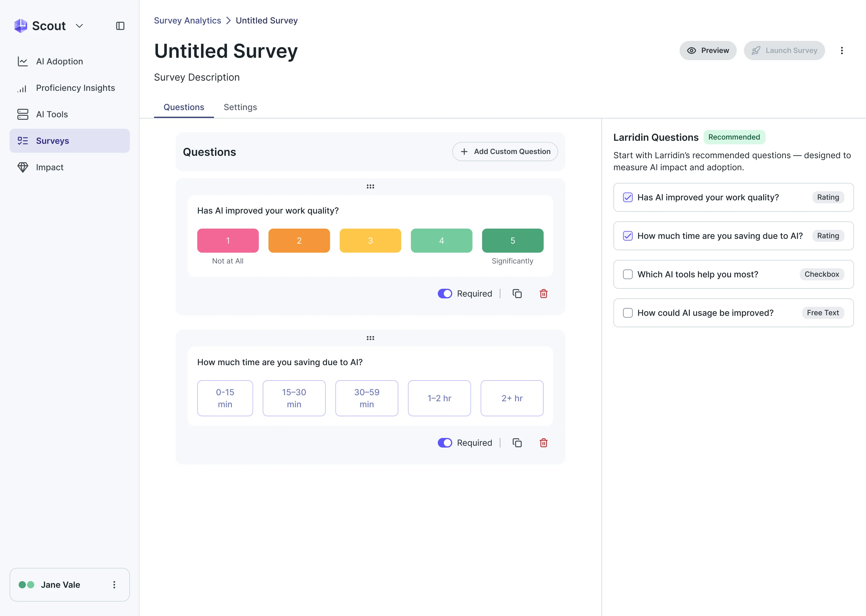Viewport: 866px width, 616px height.
Task: Select light green rating 4
Action: point(442,241)
